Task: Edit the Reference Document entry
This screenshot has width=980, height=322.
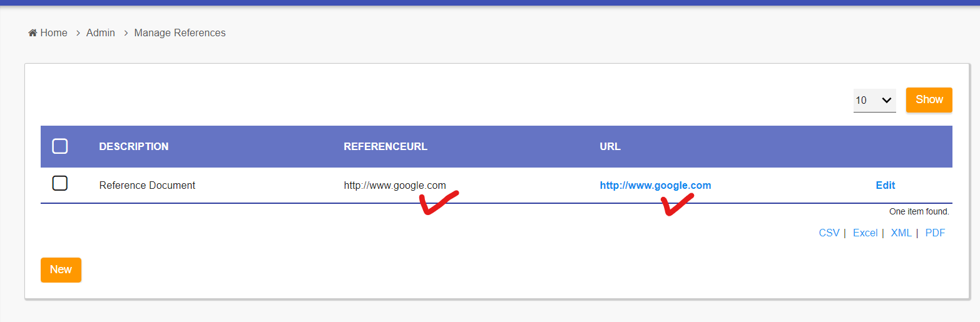Action: pyautogui.click(x=886, y=185)
